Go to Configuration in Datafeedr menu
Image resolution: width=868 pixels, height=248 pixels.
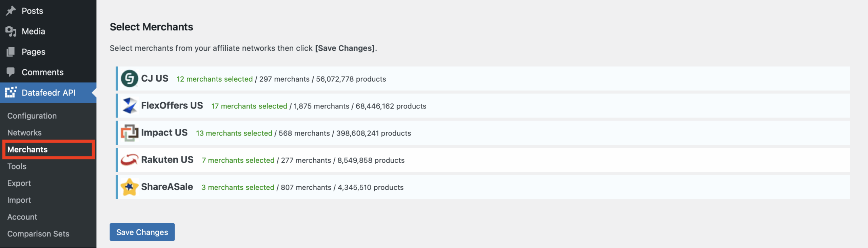point(32,116)
